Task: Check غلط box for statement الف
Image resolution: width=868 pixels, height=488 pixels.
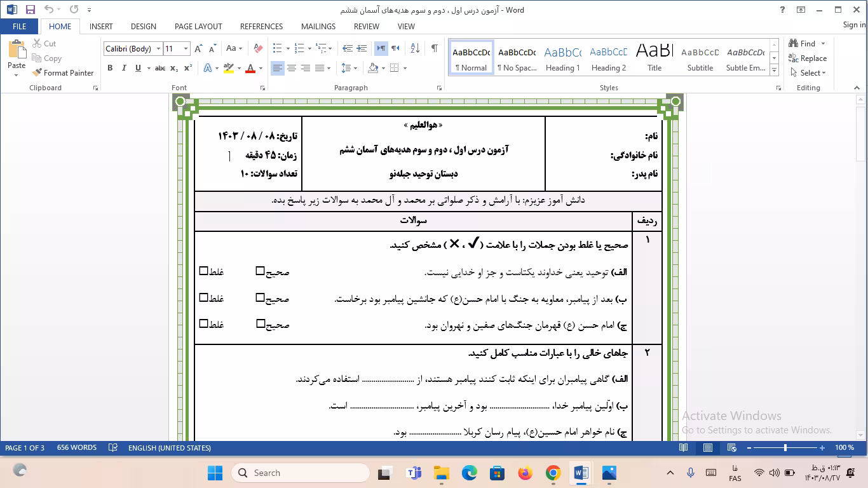Action: click(x=203, y=271)
